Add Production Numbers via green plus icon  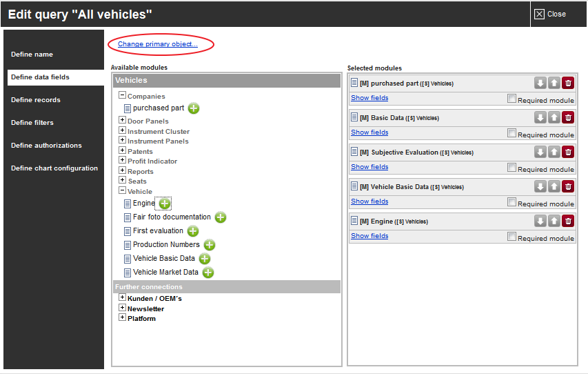(x=210, y=245)
